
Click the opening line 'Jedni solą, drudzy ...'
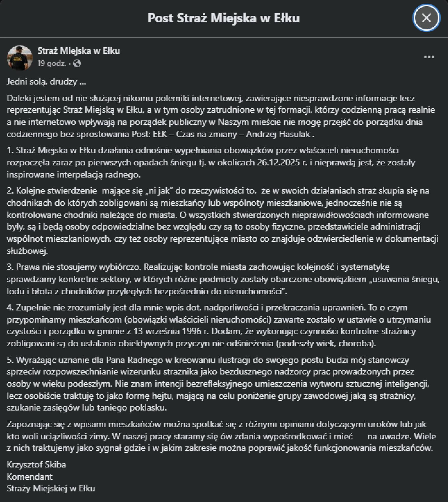tap(46, 81)
